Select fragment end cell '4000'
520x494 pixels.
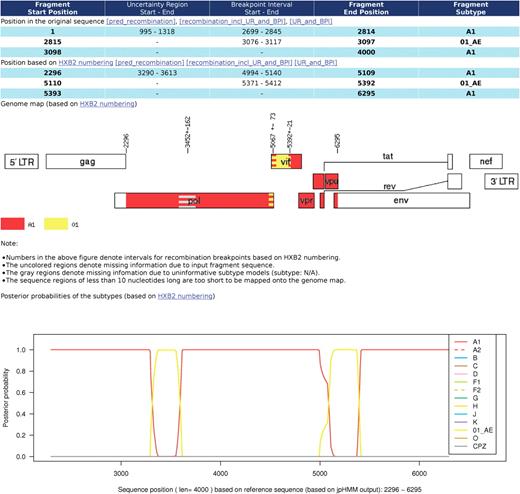click(x=366, y=52)
